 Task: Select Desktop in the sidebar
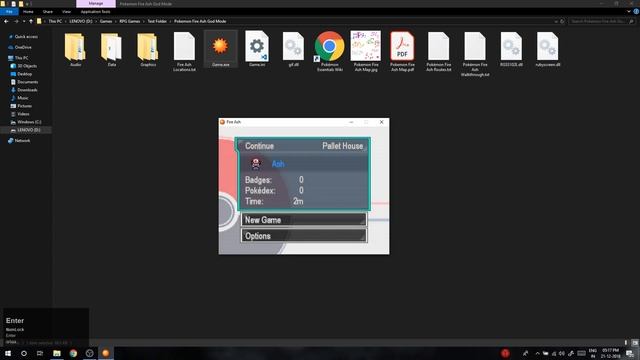point(24,74)
